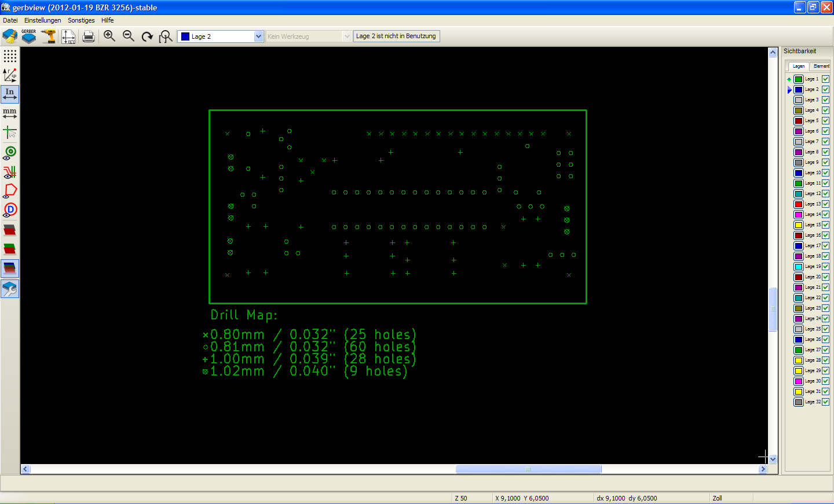Click the red color swatch of Lage 13
This screenshot has width=834, height=504.
(x=799, y=204)
